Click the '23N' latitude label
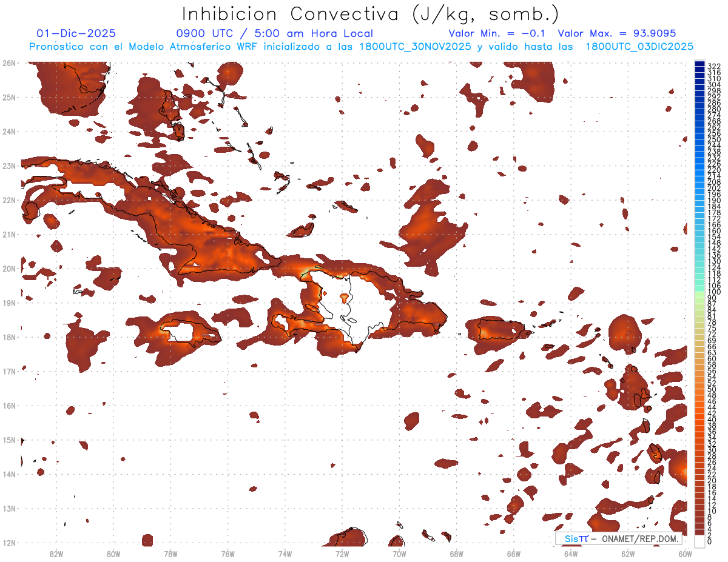This screenshot has width=728, height=562. (x=9, y=166)
